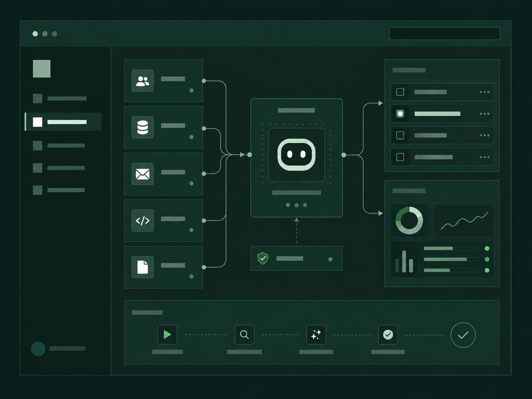Click the final circled checkmark

[463, 335]
